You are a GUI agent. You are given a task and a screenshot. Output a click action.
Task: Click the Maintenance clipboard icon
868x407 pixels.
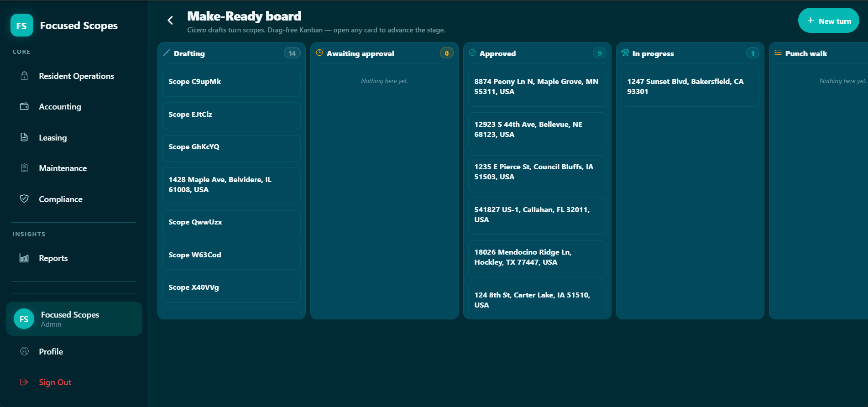[x=25, y=168]
